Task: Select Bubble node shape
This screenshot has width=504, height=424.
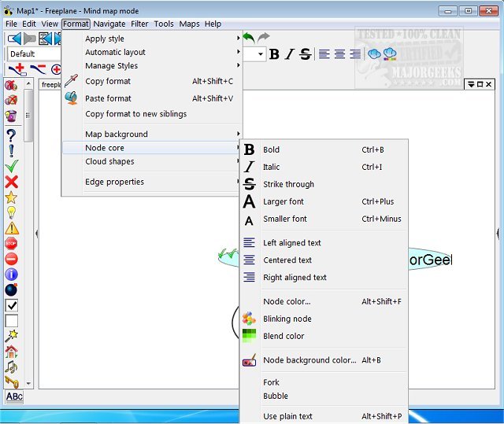Action: click(x=324, y=396)
